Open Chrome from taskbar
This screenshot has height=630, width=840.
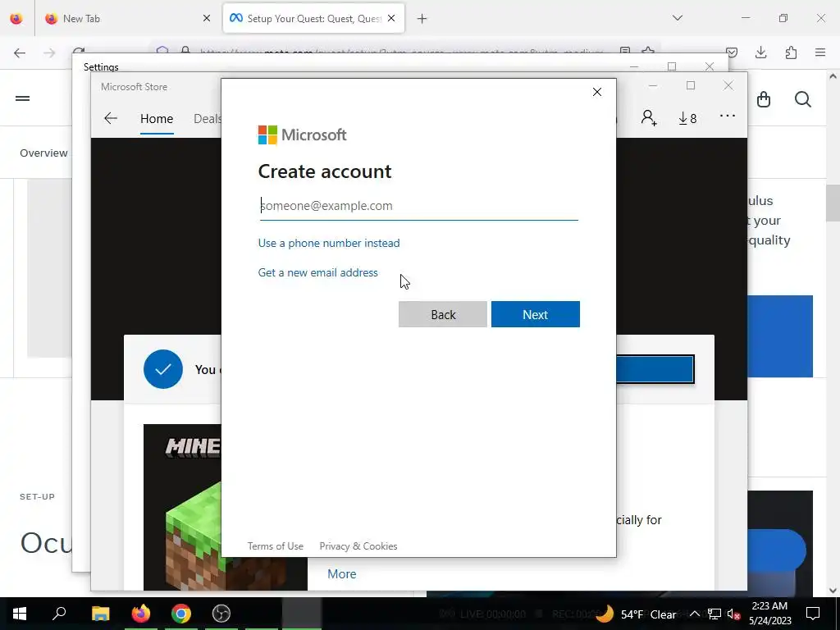[181, 614]
